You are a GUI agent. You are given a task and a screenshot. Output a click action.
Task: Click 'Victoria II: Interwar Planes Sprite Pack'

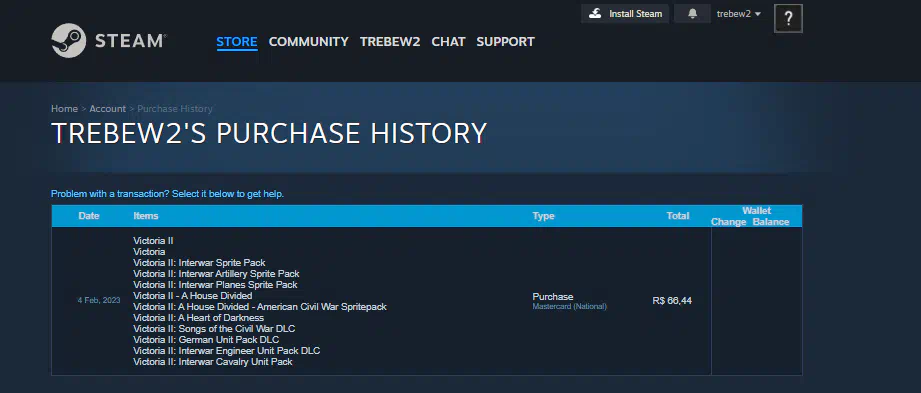point(215,285)
